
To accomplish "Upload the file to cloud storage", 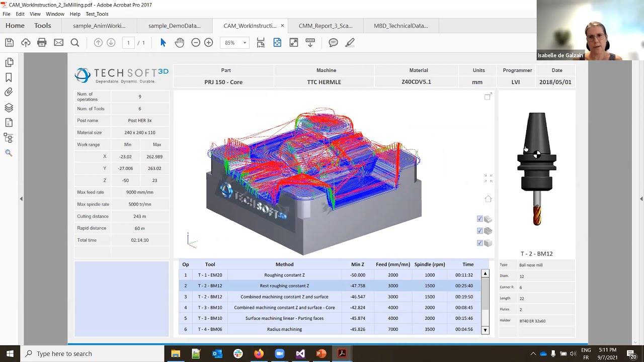I will click(26, 43).
